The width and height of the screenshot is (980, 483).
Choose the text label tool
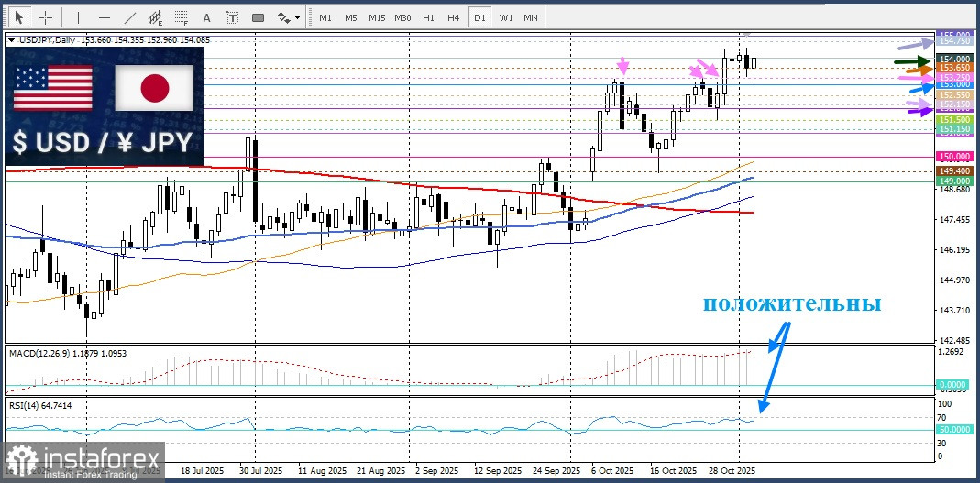pyautogui.click(x=232, y=17)
